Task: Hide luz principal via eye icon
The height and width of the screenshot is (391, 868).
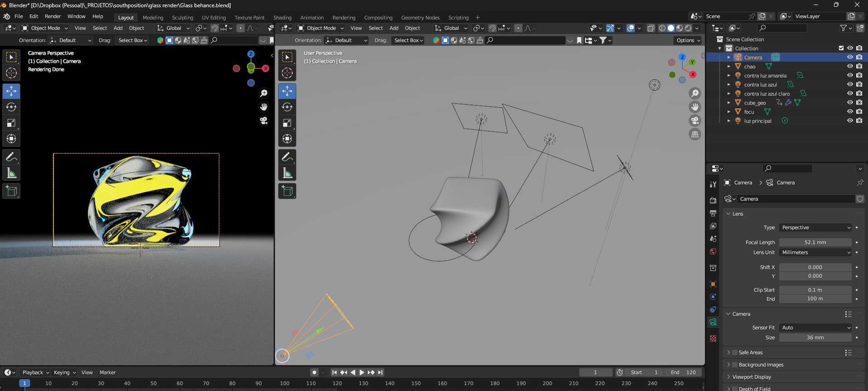Action: pos(850,121)
